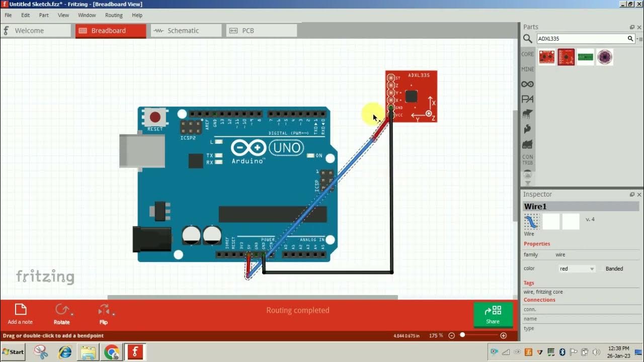The height and width of the screenshot is (362, 644).
Task: Click the horizontal canvas scrollbar
Action: click(253, 297)
